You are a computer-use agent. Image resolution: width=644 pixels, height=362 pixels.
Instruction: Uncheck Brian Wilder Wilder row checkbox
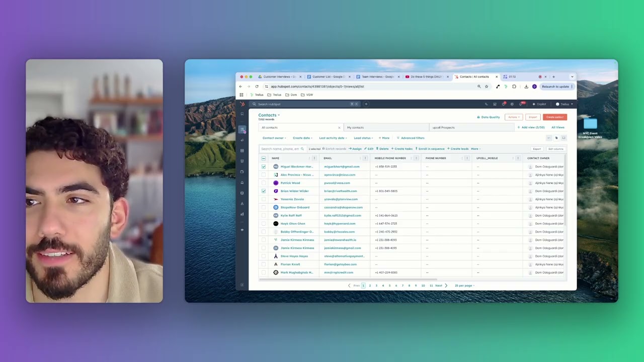264,191
